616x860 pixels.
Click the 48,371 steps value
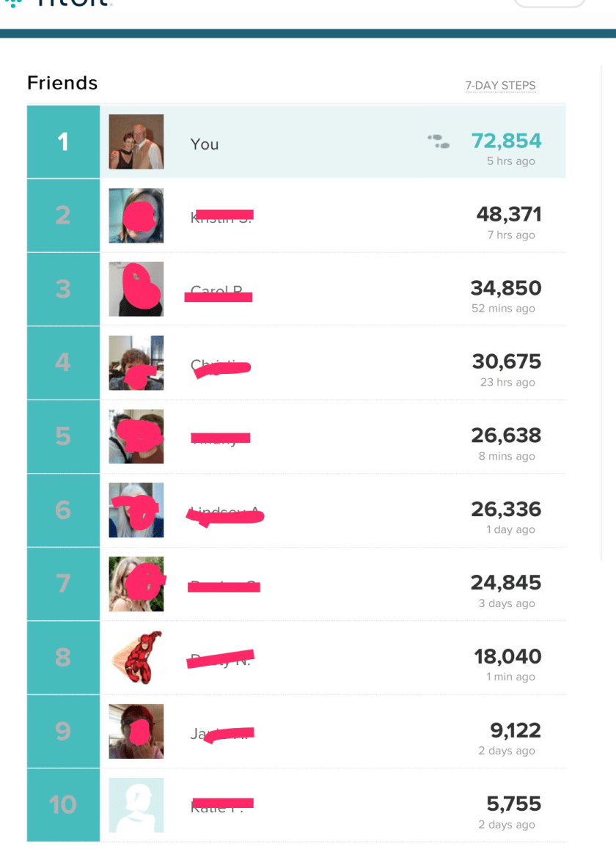508,215
